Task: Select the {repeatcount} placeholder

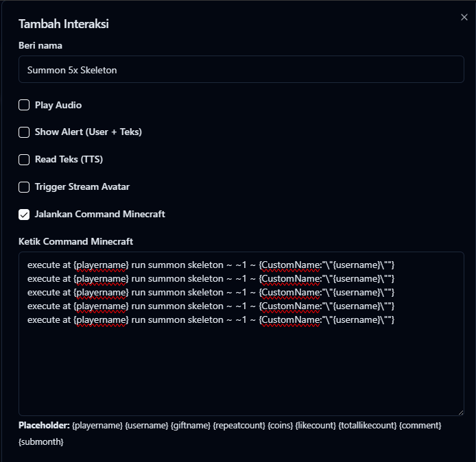Action: click(239, 426)
